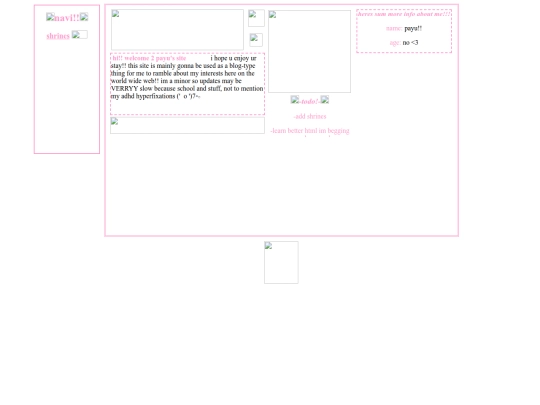Click the lower small broken image beside banner
Image resolution: width=540 pixels, height=405 pixels.
(x=256, y=40)
